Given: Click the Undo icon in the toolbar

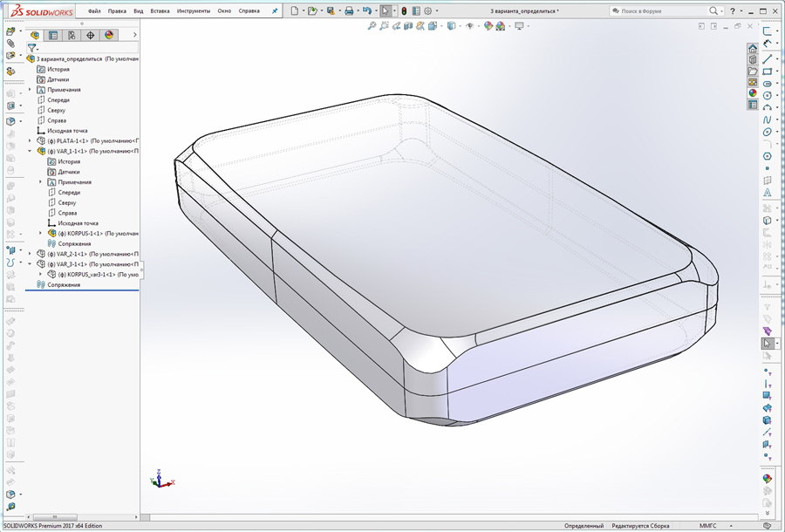Looking at the screenshot, I should tap(368, 10).
